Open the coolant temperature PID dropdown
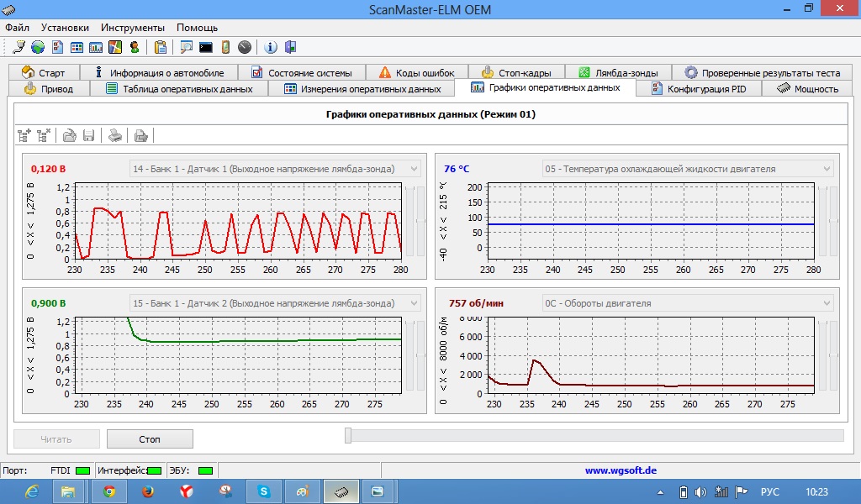861x504 pixels. 827,169
